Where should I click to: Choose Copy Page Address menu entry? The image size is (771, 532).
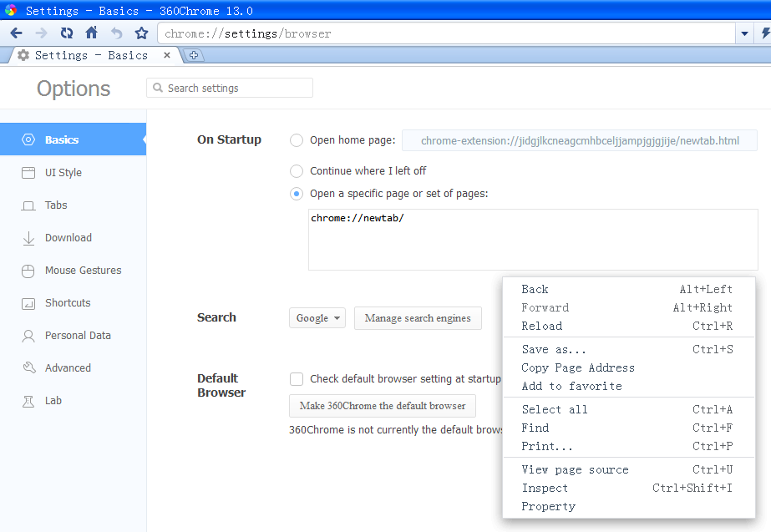tap(628, 367)
